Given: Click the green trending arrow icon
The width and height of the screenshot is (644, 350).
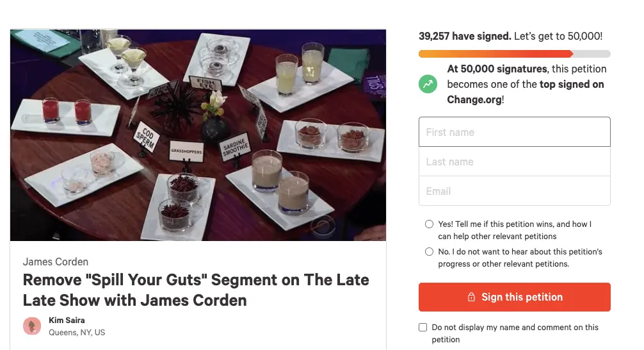Looking at the screenshot, I should (x=428, y=84).
